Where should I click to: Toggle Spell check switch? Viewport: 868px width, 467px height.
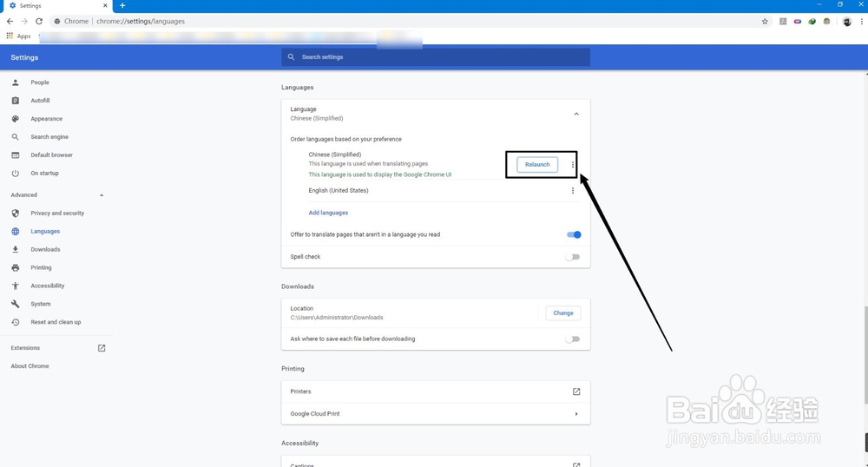coord(572,257)
